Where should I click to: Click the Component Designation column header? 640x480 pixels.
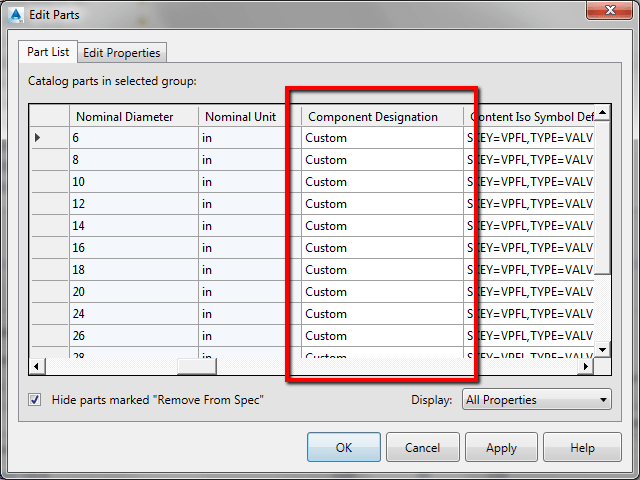(381, 117)
